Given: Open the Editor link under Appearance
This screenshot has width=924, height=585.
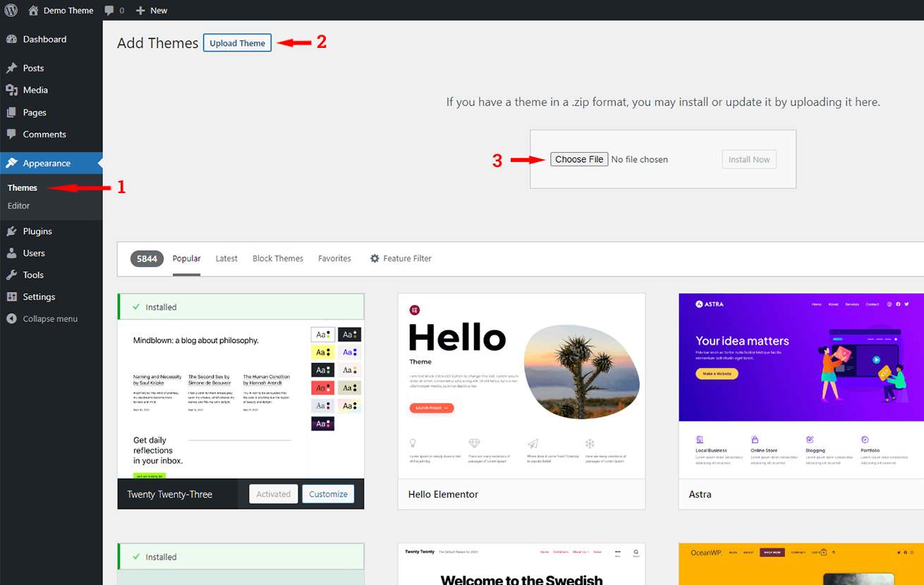Looking at the screenshot, I should [18, 205].
